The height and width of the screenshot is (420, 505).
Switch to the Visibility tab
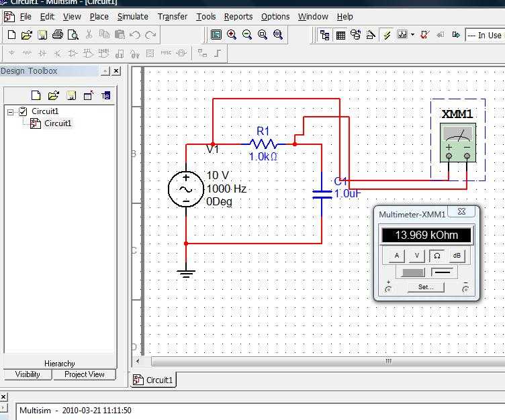[28, 374]
